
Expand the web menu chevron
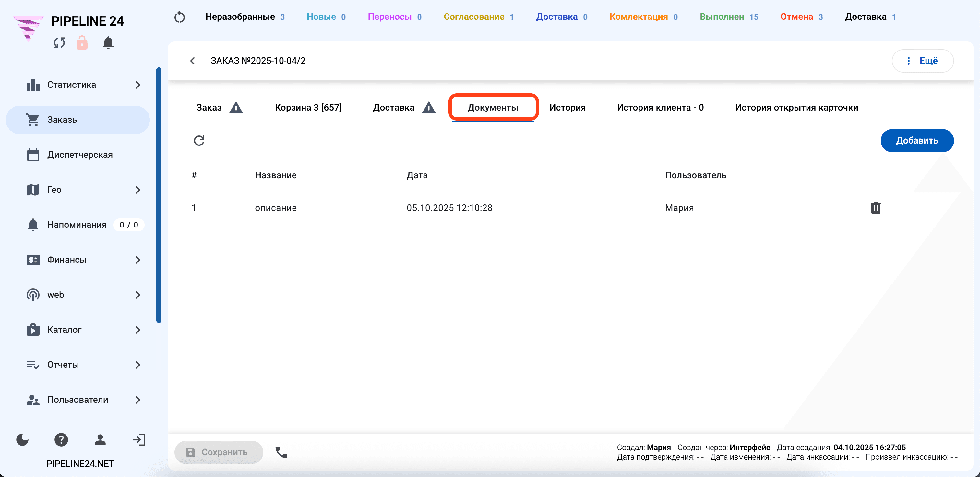[x=138, y=295]
